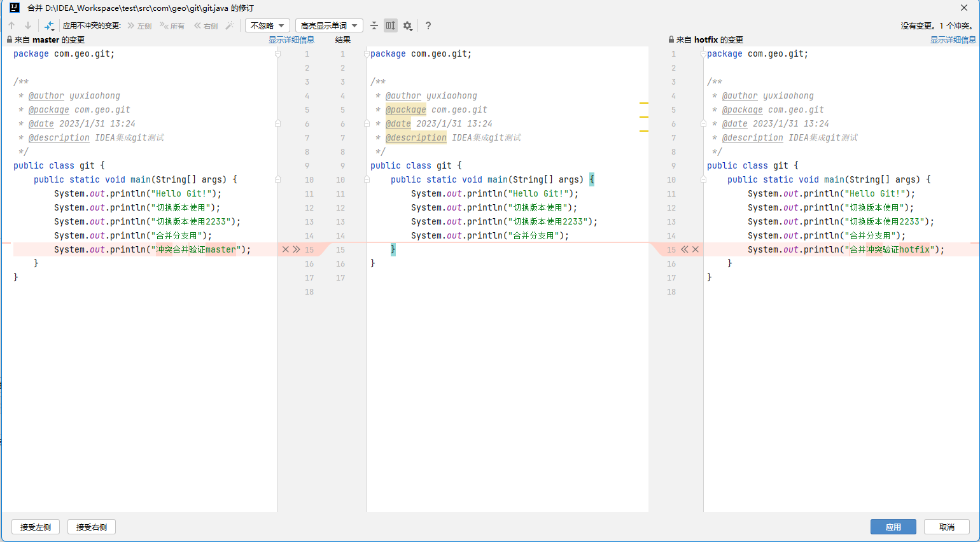The width and height of the screenshot is (980, 542).
Task: Toggle synchronize scrolling icon
Action: (x=391, y=25)
